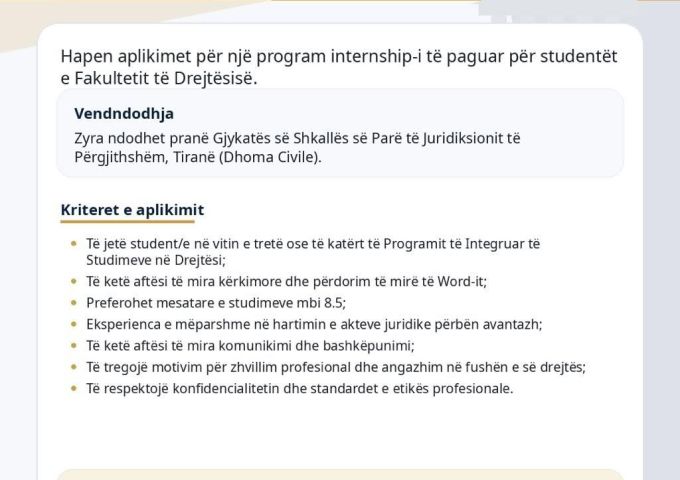Click the confidentiality and ethics criterion
This screenshot has height=480, width=680.
[299, 388]
